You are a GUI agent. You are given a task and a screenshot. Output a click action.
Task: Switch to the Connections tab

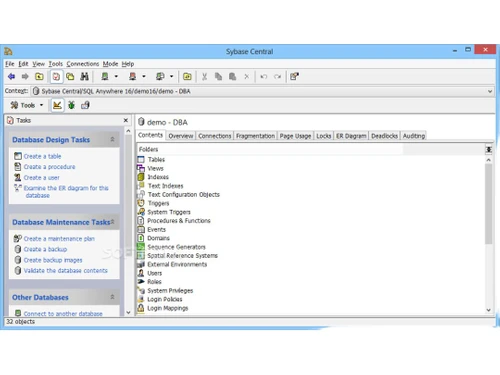click(215, 136)
